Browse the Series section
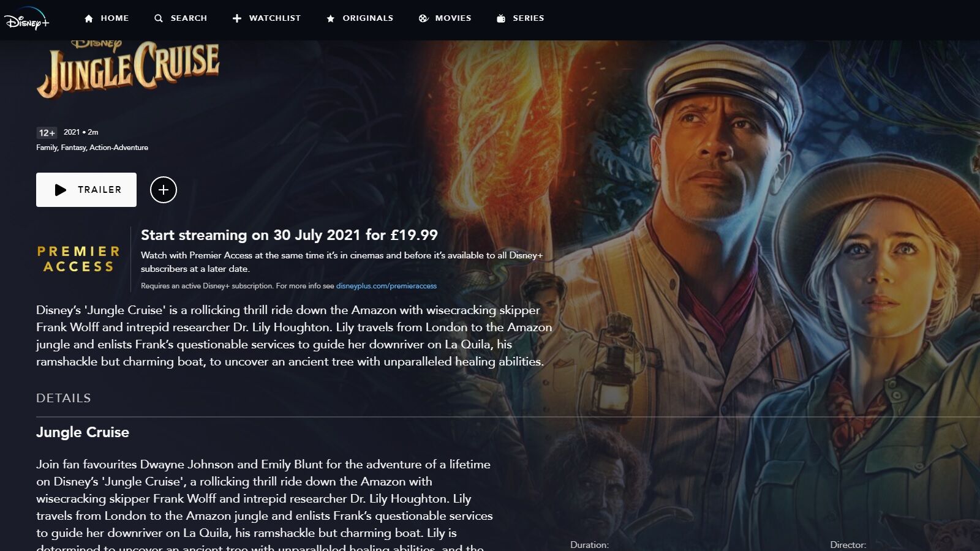 tap(520, 18)
